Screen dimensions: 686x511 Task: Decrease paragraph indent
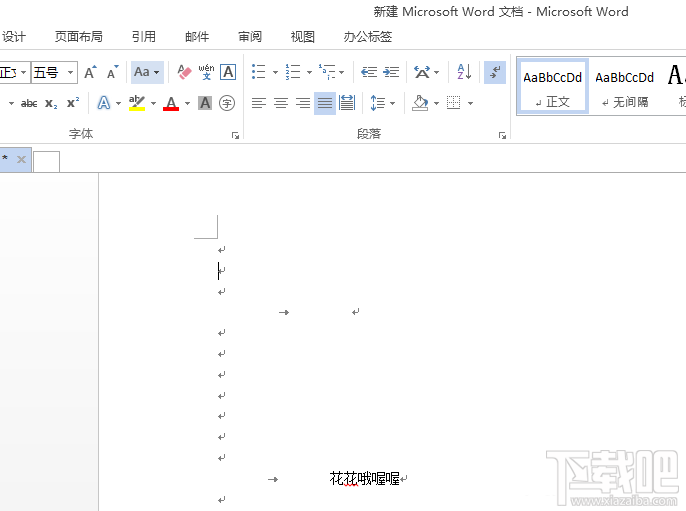[x=369, y=72]
